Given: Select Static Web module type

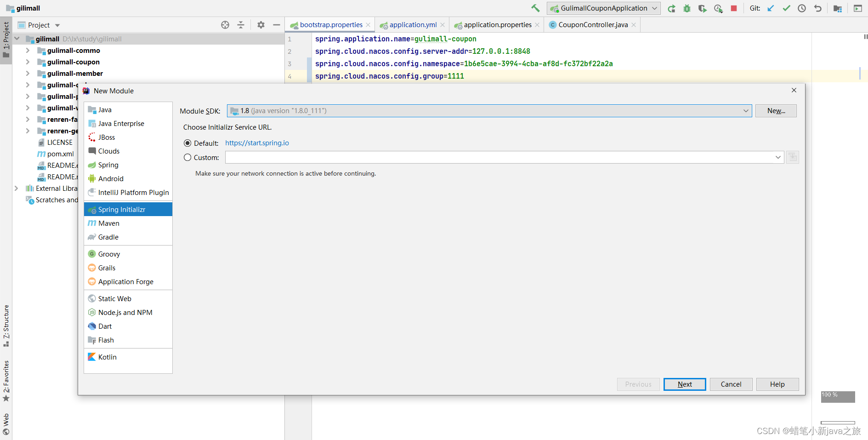Looking at the screenshot, I should point(128,299).
